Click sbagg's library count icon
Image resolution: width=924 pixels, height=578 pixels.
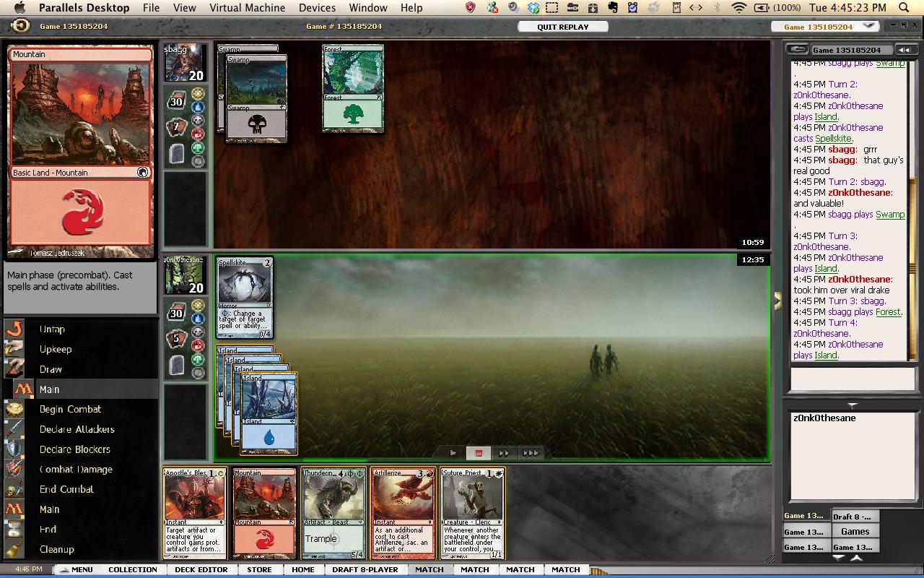176,102
